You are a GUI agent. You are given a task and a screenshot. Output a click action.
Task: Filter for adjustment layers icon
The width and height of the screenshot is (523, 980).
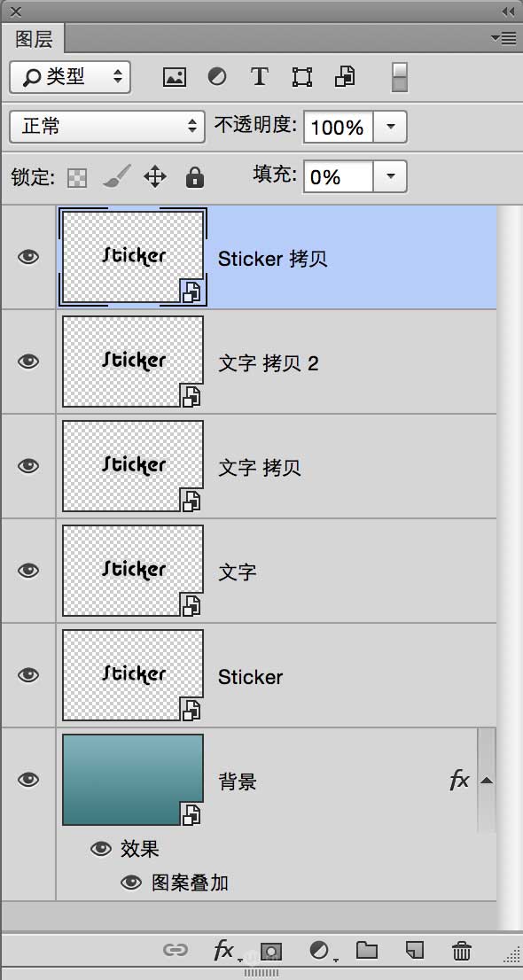click(x=217, y=77)
